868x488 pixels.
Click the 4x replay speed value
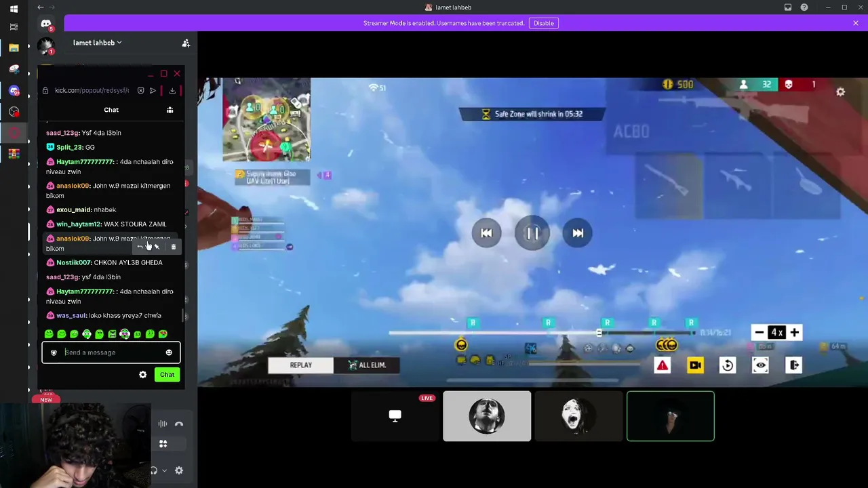776,333
